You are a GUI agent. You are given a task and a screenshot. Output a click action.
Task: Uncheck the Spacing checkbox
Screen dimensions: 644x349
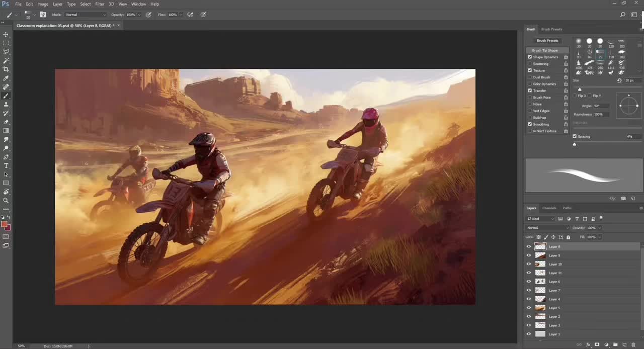point(575,136)
